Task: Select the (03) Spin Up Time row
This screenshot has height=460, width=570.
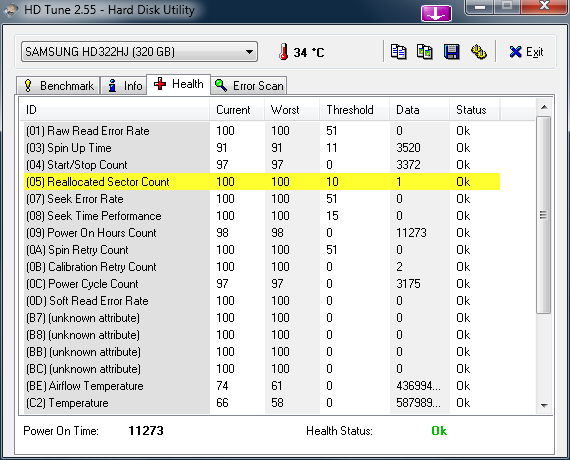Action: coord(262,148)
